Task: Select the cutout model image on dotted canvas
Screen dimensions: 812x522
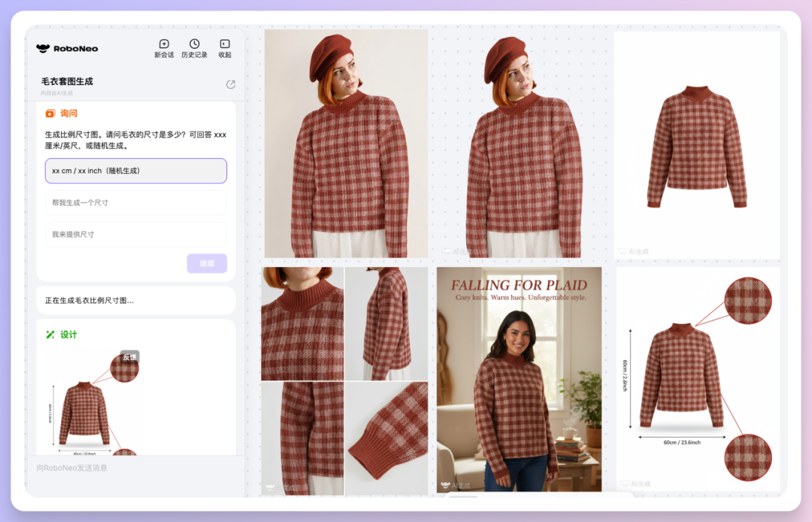Action: tap(523, 146)
